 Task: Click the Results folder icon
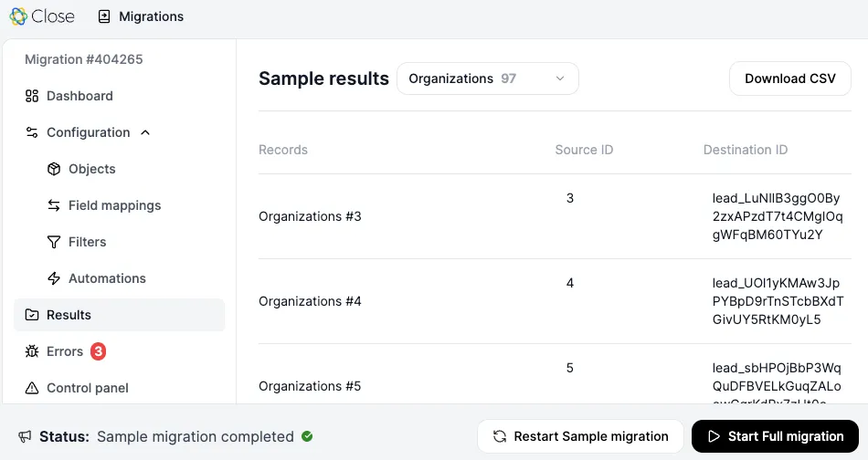click(x=32, y=315)
